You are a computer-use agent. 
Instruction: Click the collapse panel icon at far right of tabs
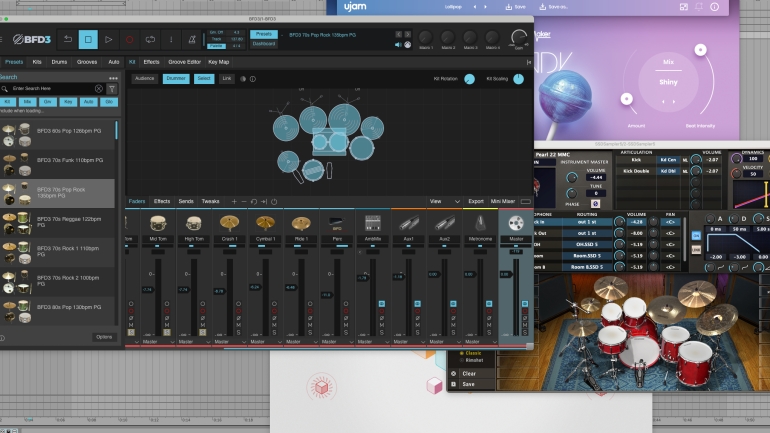click(x=528, y=62)
